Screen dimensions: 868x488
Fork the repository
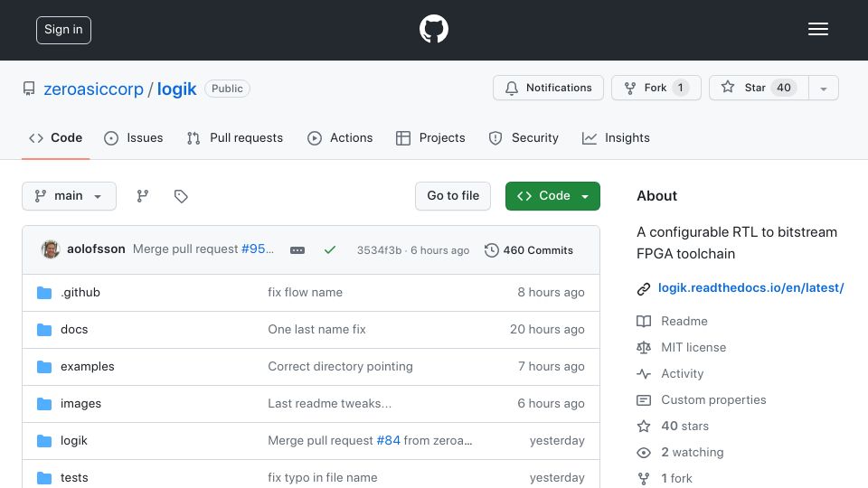click(656, 88)
